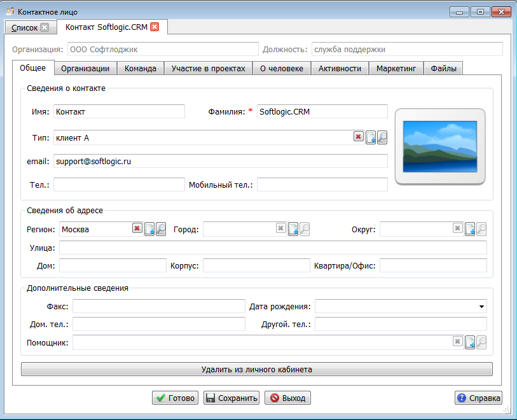
Task: Open the Тип selection list icon
Action: click(x=371, y=137)
